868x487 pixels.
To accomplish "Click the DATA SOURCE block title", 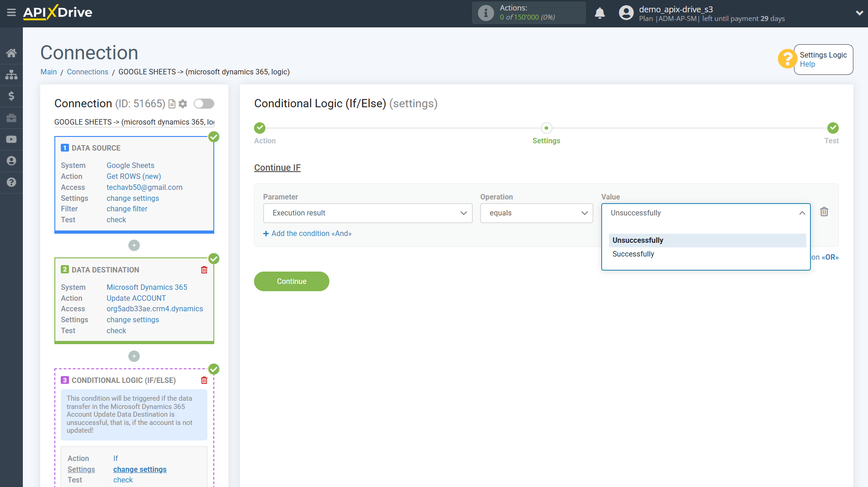I will coord(96,148).
